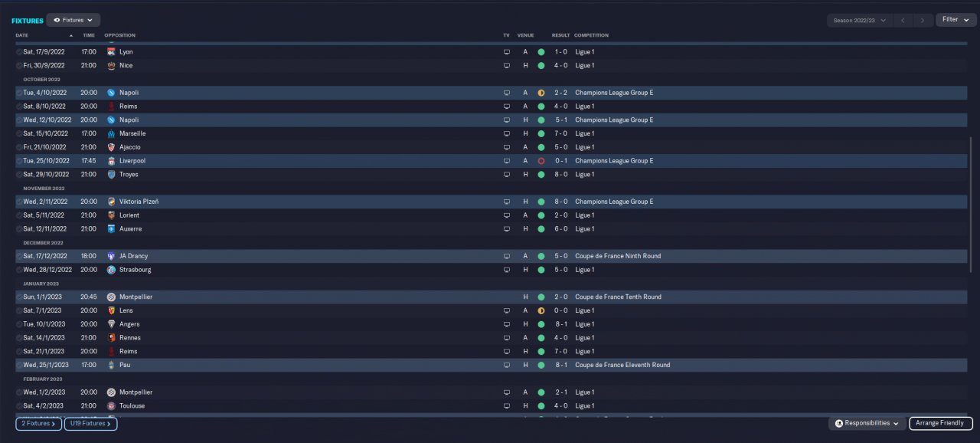Viewport: 980px width, 443px height.
Task: Expand the 2 Fixtures button
Action: 38,423
